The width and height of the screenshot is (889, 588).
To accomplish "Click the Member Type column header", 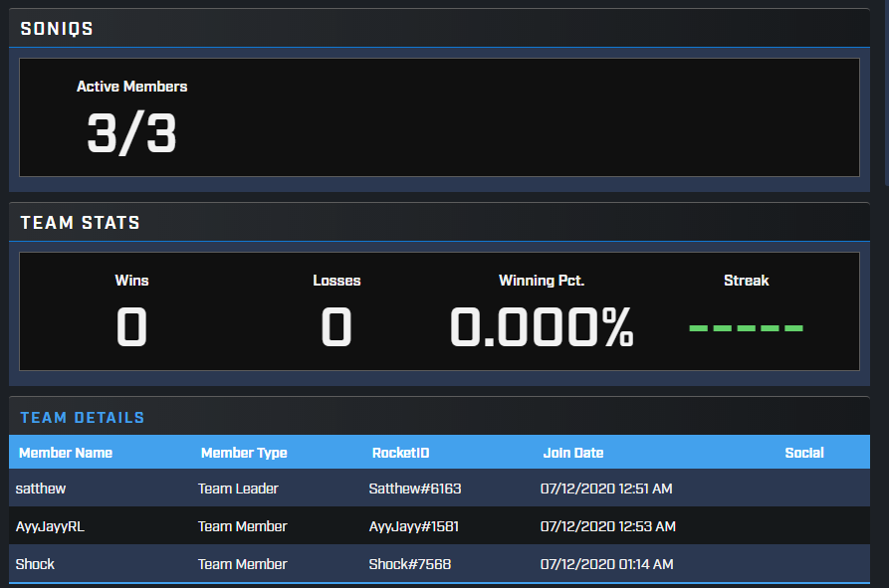I will (x=244, y=453).
